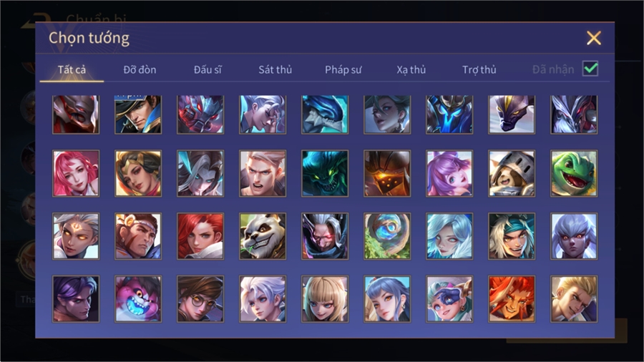Pick the pink-haired female hero portrait
The height and width of the screenshot is (362, 644).
(x=76, y=173)
